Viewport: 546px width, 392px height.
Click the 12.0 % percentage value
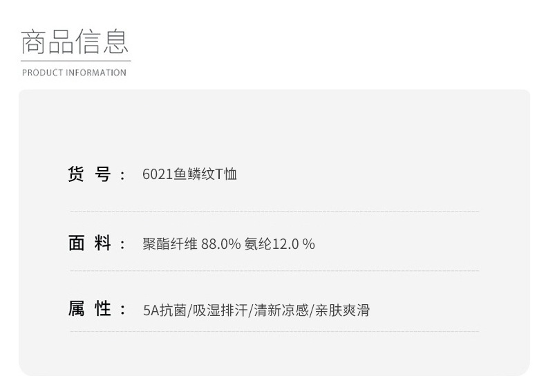(x=294, y=243)
